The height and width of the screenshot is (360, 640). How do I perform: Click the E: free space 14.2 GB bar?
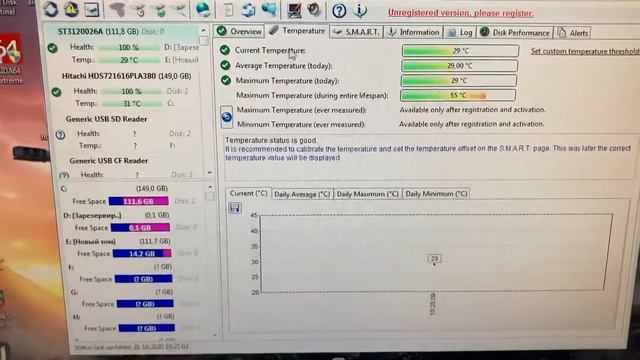point(142,253)
